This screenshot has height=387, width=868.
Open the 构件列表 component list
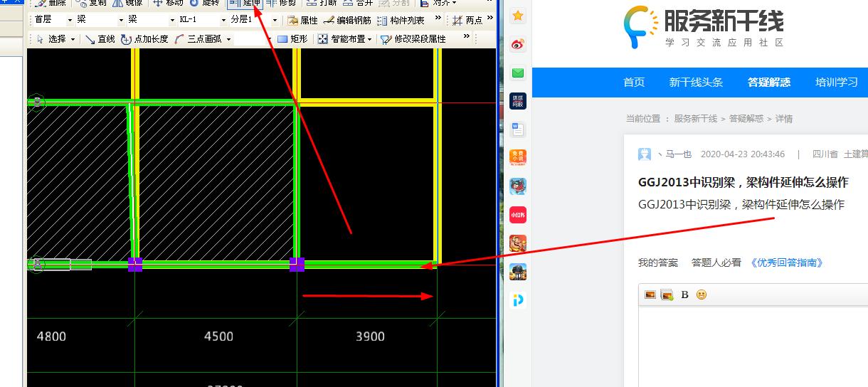tap(401, 21)
